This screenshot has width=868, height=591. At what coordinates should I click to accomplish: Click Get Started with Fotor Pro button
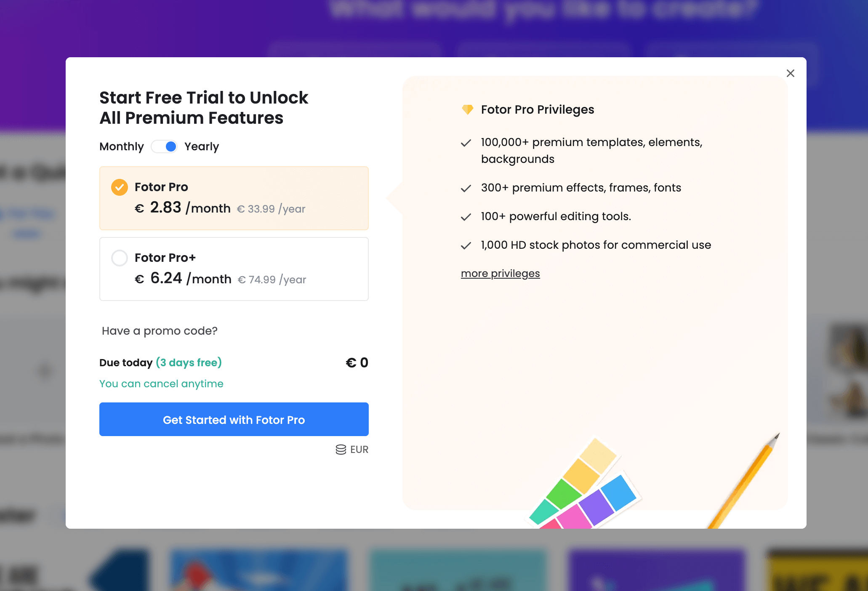(234, 419)
